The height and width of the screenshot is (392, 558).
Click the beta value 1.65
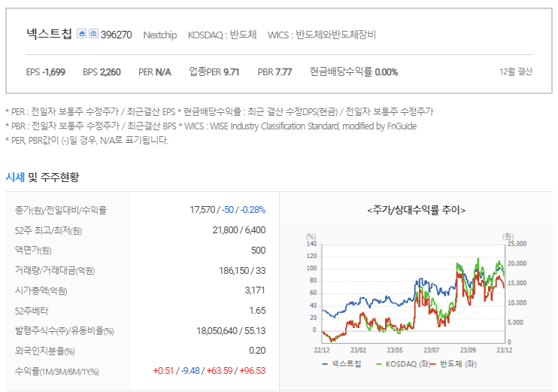pos(257,311)
